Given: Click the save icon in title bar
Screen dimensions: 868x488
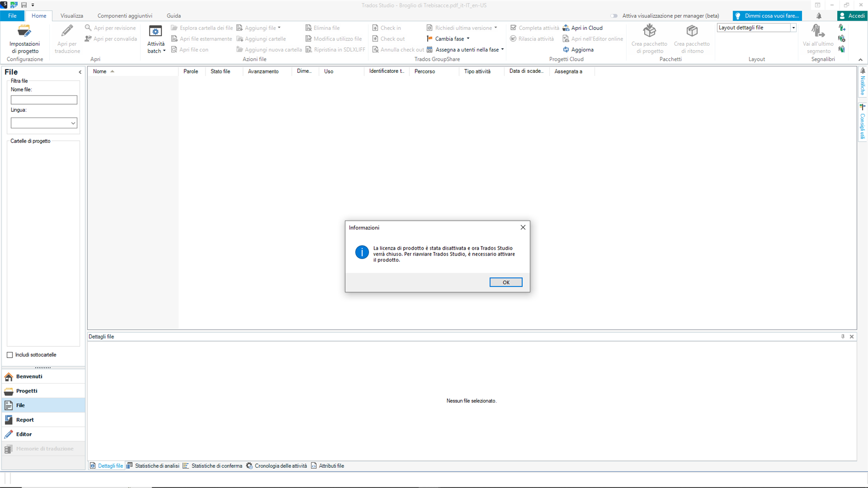Looking at the screenshot, I should (x=24, y=5).
